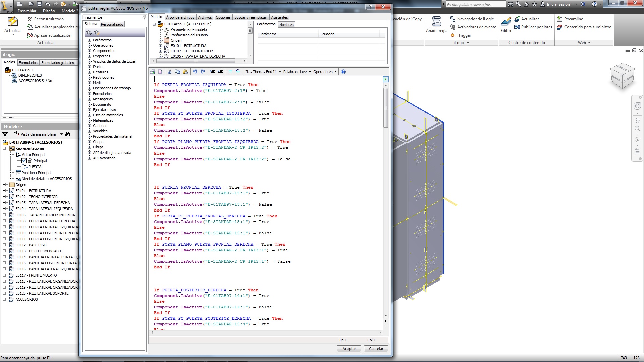Click the Cancelar button

coord(376,349)
